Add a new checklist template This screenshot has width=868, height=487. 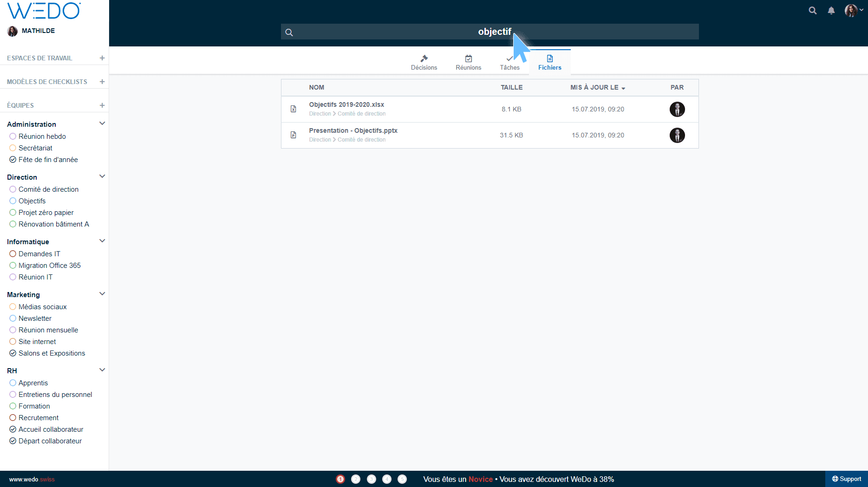pyautogui.click(x=102, y=82)
